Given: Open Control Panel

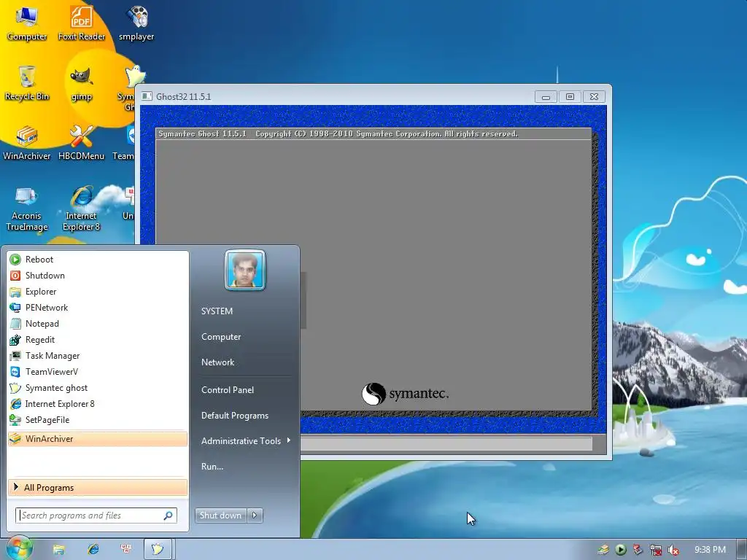Looking at the screenshot, I should coord(228,390).
